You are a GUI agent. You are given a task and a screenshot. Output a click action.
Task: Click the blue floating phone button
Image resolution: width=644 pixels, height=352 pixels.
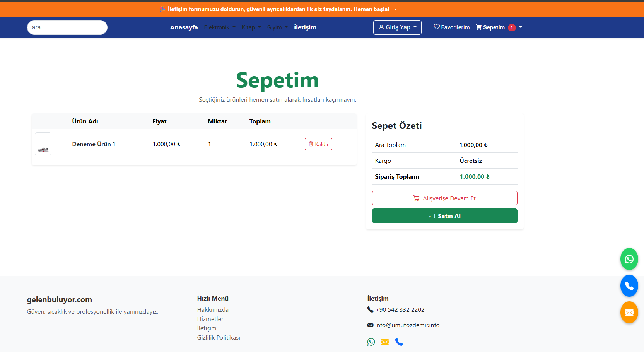pyautogui.click(x=629, y=286)
